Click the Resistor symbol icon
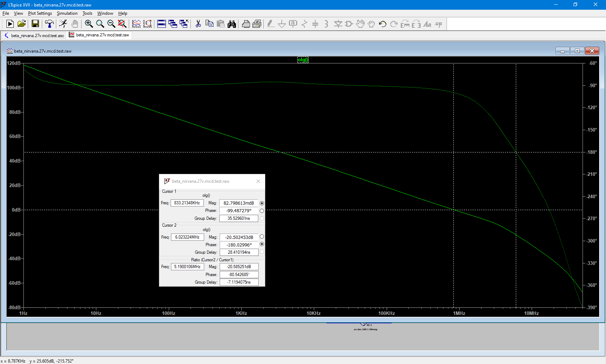606x364 pixels. (x=304, y=24)
